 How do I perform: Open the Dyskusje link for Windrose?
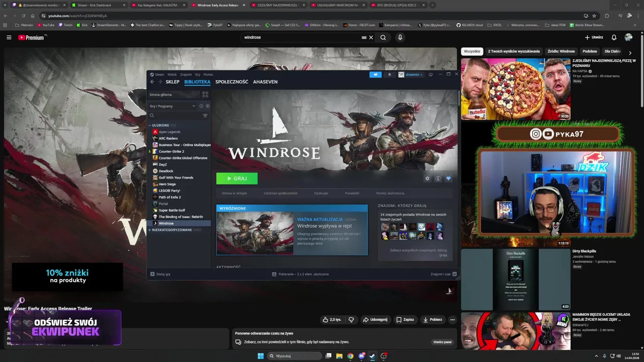(321, 193)
